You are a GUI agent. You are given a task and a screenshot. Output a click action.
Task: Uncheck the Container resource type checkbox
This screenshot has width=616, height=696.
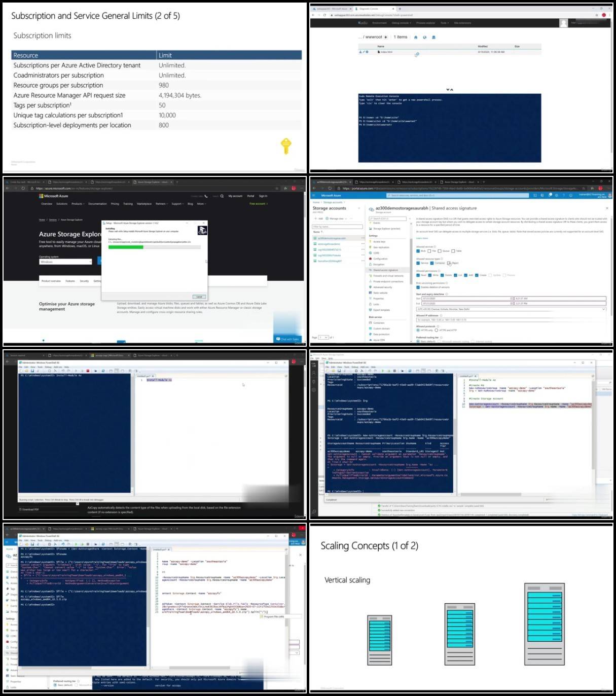pyautogui.click(x=432, y=263)
